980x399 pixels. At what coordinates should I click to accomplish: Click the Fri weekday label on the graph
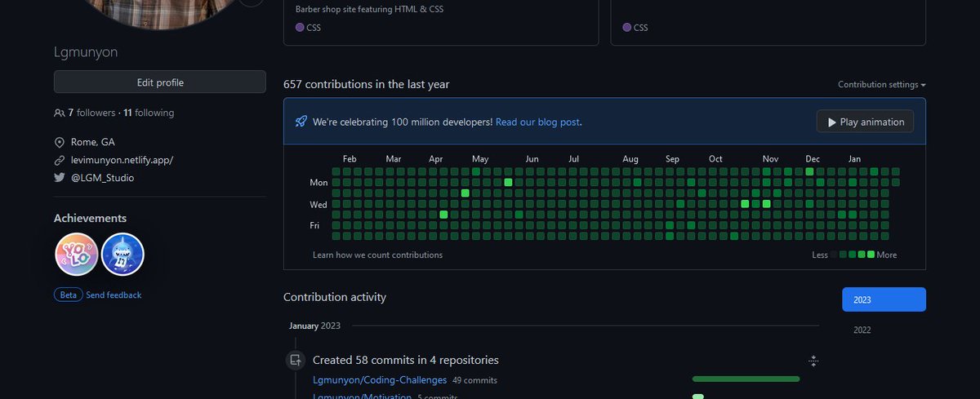pyautogui.click(x=314, y=225)
